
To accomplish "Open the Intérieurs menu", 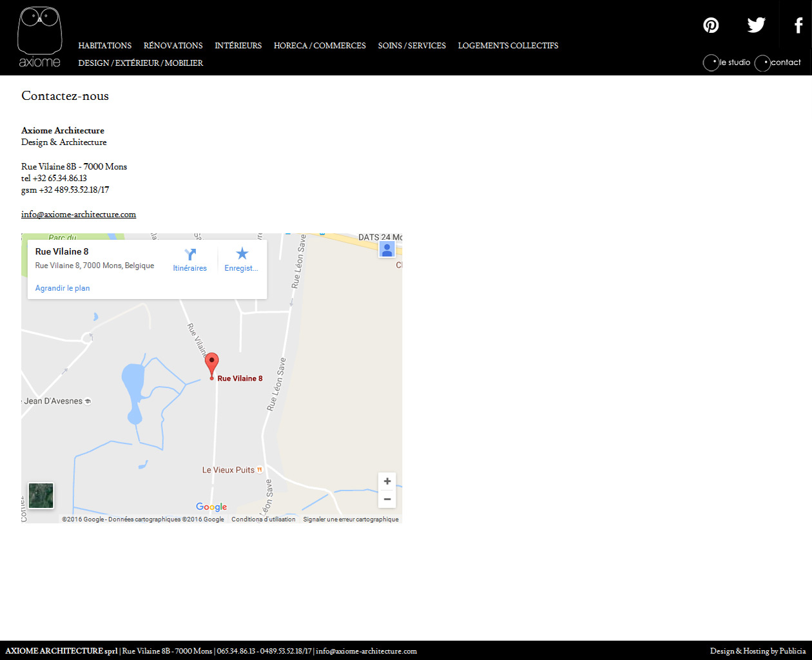I will click(x=238, y=46).
